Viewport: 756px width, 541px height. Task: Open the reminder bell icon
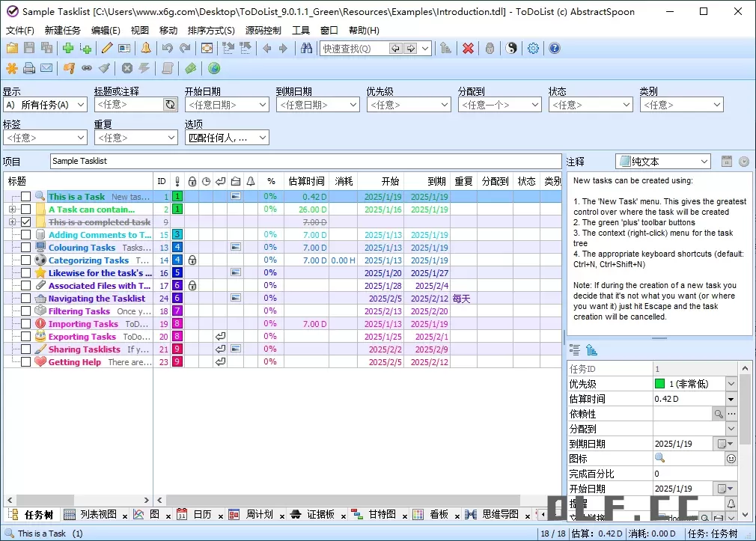(x=145, y=48)
